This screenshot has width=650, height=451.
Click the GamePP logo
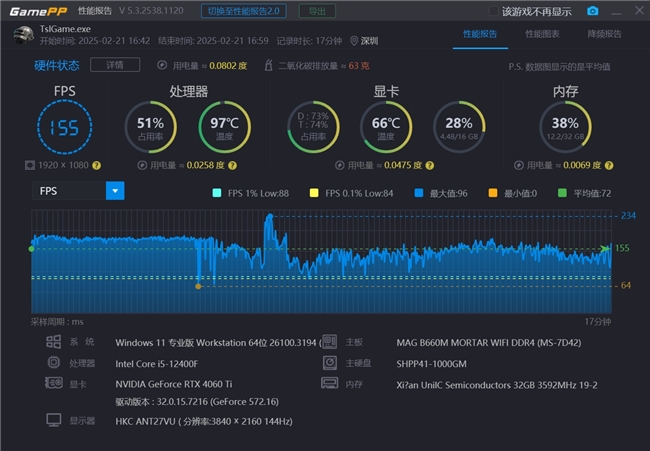(38, 11)
